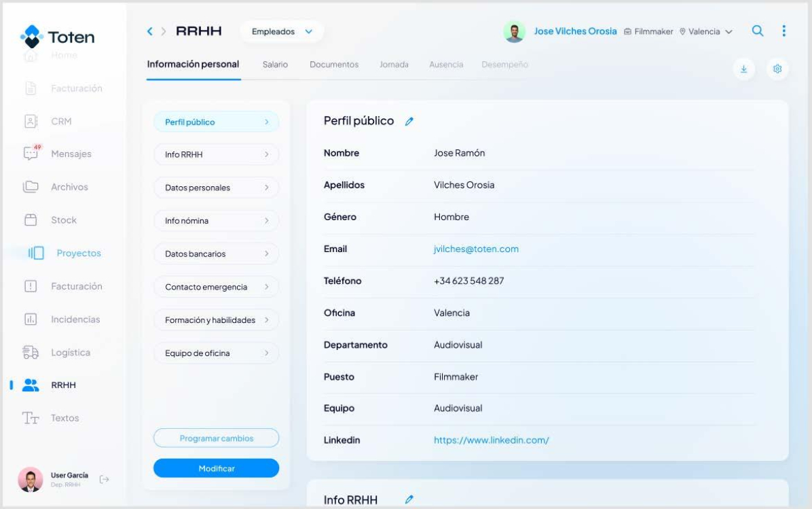Open the settings gear icon

(777, 69)
